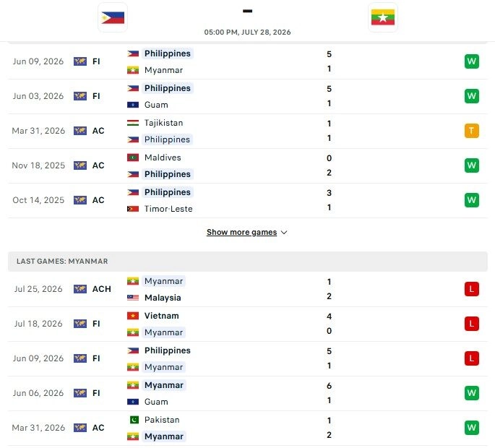495x448 pixels.
Task: Click the orange T result badge for Tajikistan game
Action: [472, 131]
